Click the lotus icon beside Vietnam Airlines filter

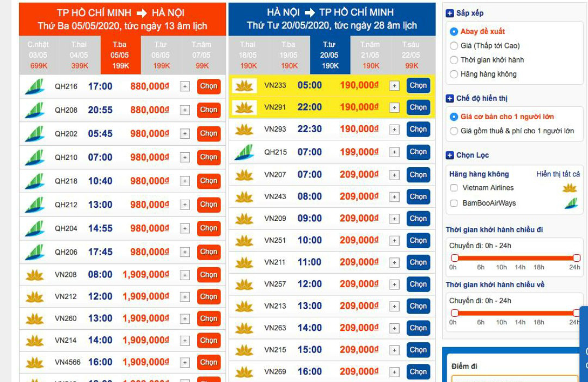click(569, 188)
